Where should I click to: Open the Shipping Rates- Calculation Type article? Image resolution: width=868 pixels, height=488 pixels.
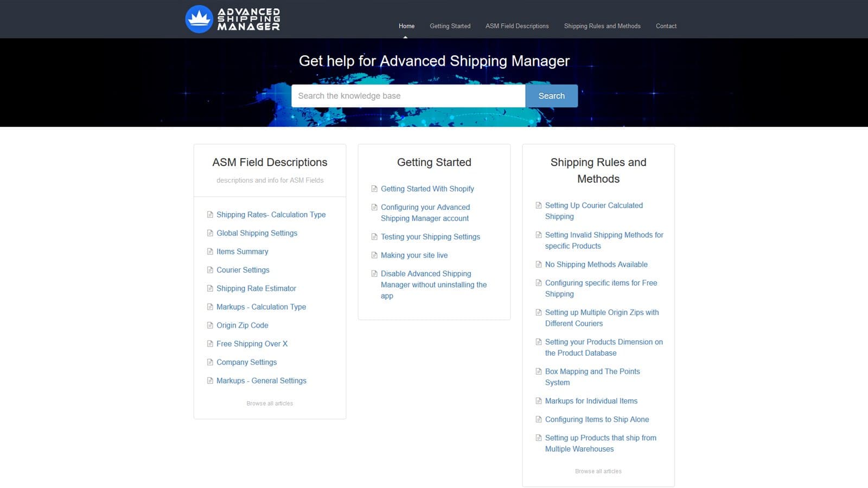(271, 215)
